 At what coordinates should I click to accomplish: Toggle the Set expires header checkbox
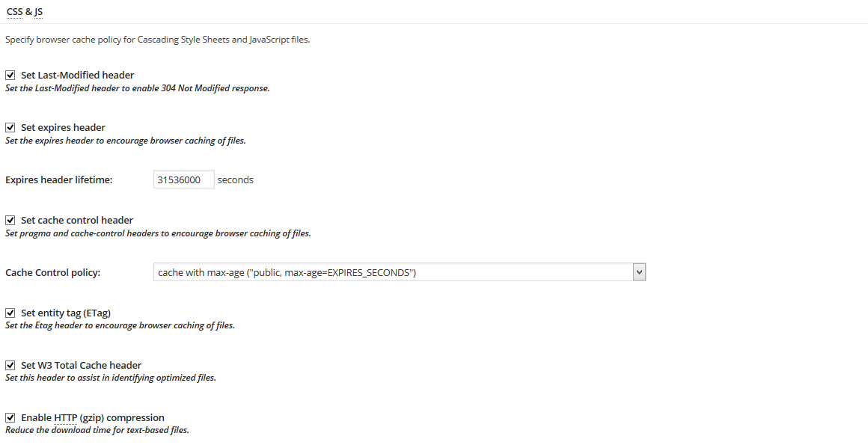[x=10, y=127]
